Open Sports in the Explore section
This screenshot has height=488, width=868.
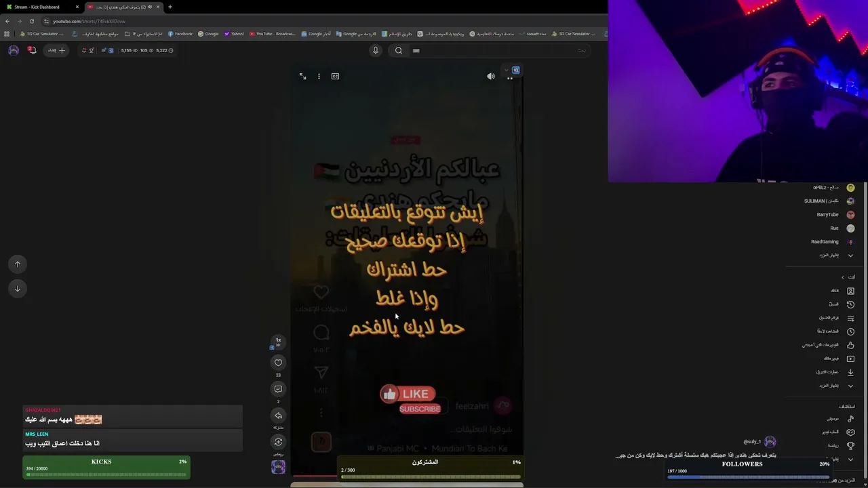(x=841, y=446)
